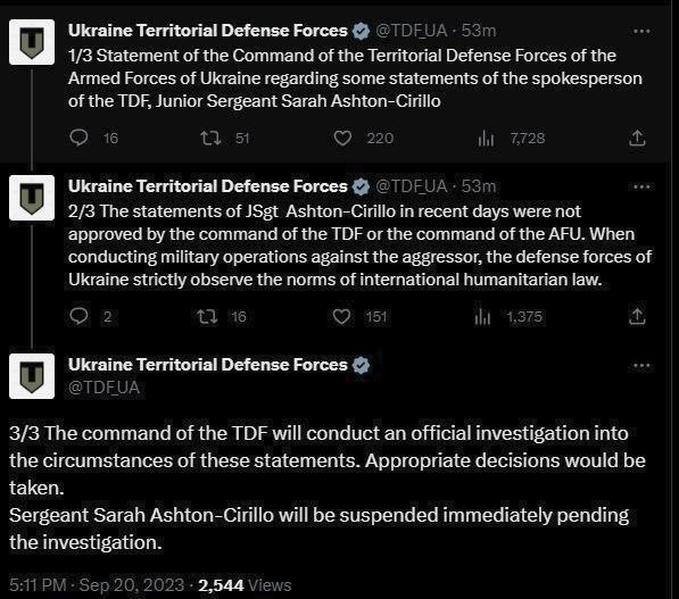The height and width of the screenshot is (599, 679).
Task: Open the @TDF_UA handle under the third tweet
Action: coord(104,388)
